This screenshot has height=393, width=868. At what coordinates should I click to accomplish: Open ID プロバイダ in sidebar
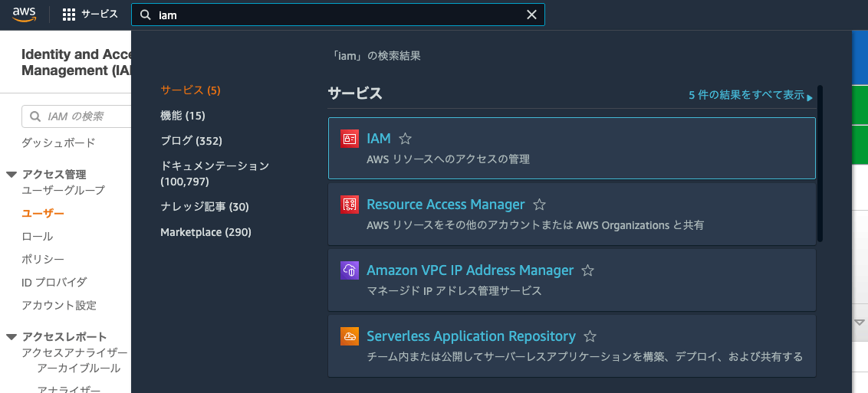click(54, 283)
